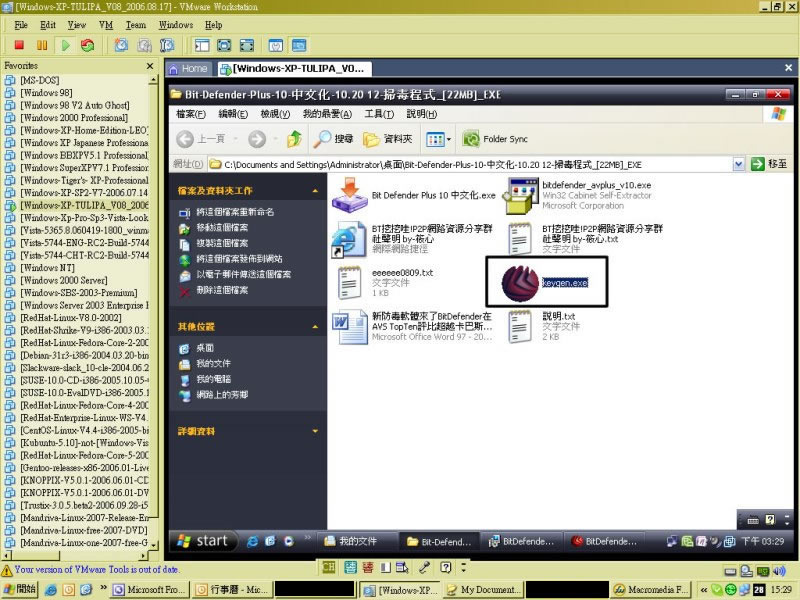The height and width of the screenshot is (600, 800).
Task: Power off the VM with red stop icon
Action: pos(19,45)
